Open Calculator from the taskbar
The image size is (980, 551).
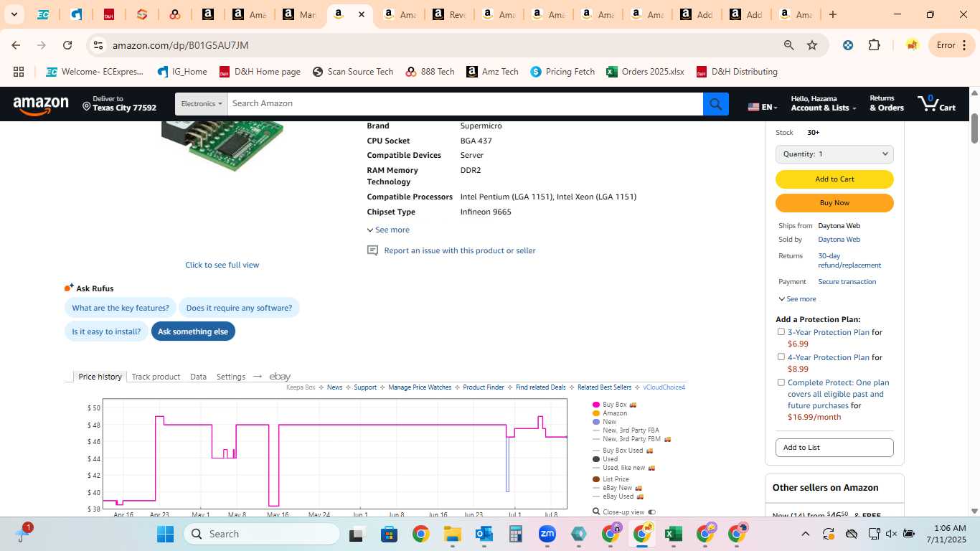(x=515, y=534)
